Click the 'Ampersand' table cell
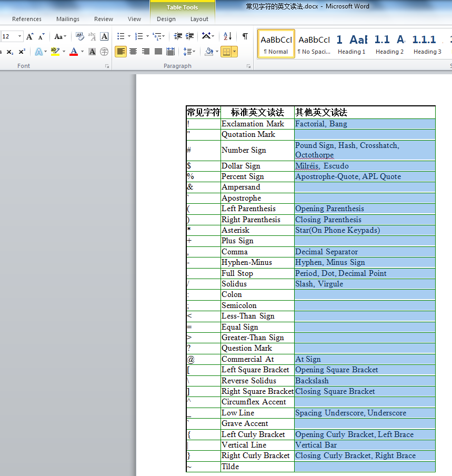452x476 pixels. 257,187
